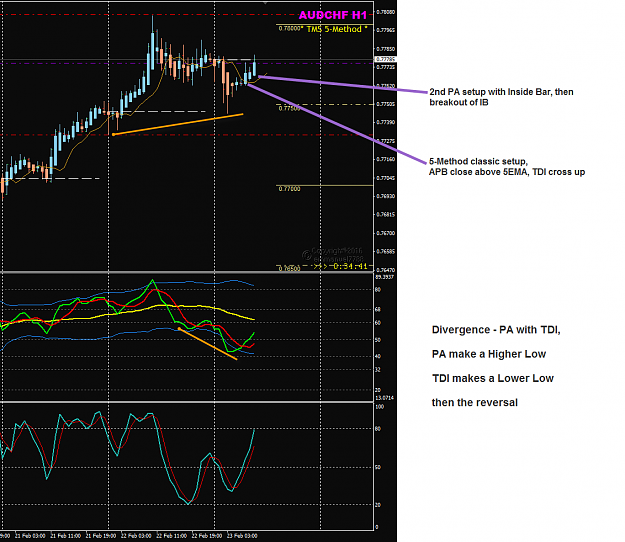
Task: Click the 0.77965 price axis label
Action: [x=385, y=30]
